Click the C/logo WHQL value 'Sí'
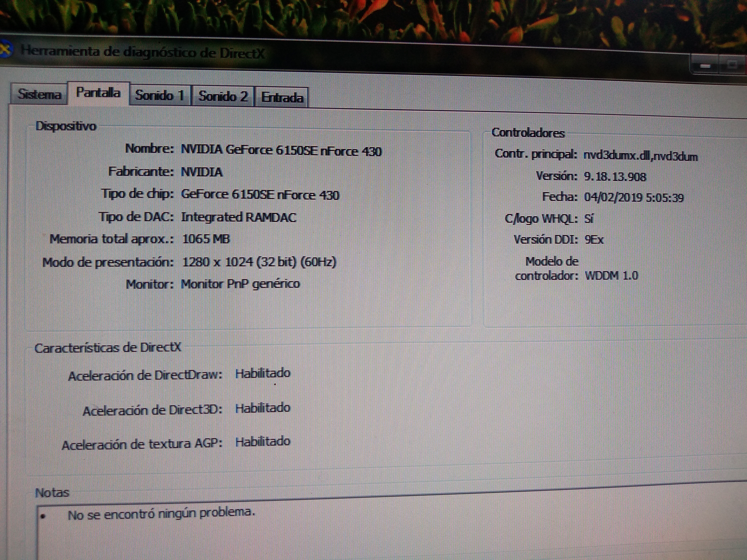 (x=589, y=219)
